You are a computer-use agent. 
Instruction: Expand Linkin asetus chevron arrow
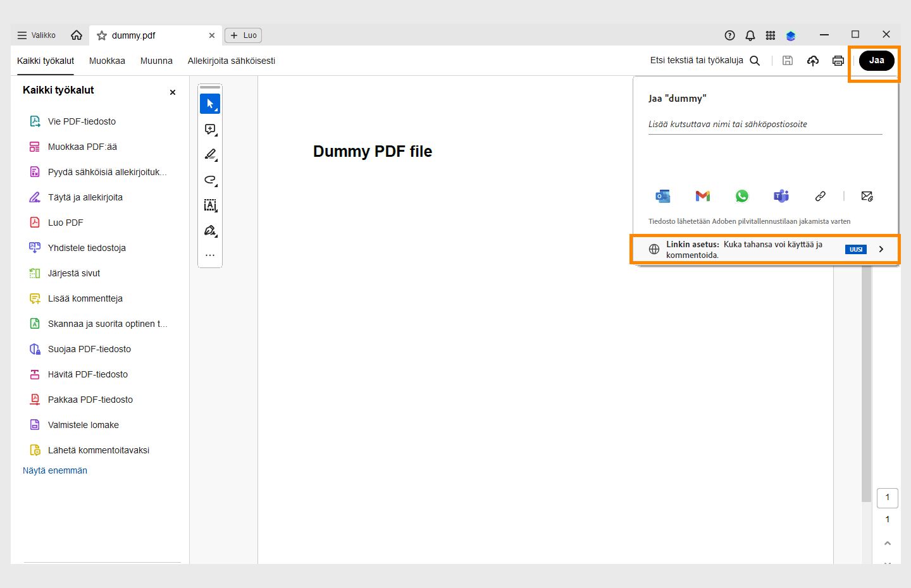pos(881,249)
